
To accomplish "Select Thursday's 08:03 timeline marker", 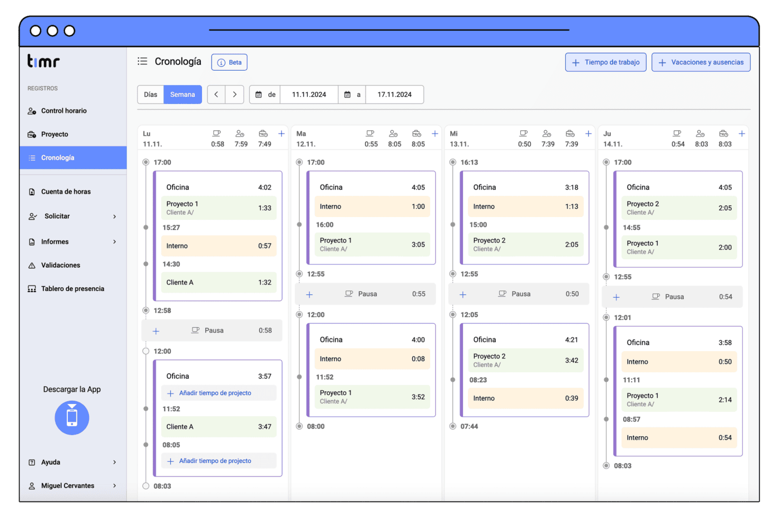I will 607,466.
